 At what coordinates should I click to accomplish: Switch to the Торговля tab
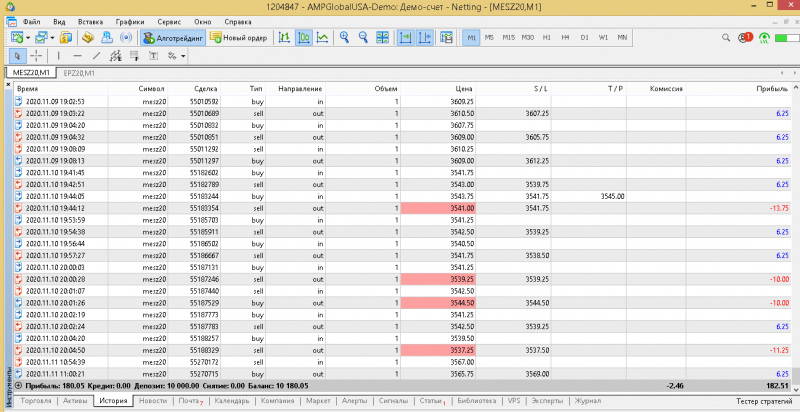(36, 401)
